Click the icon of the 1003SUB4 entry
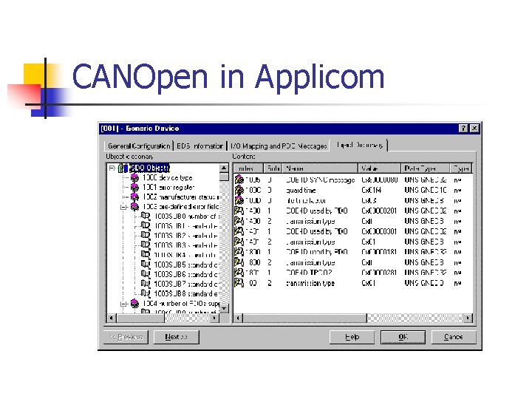Screen dimensions: 532x399 [x=146, y=254]
